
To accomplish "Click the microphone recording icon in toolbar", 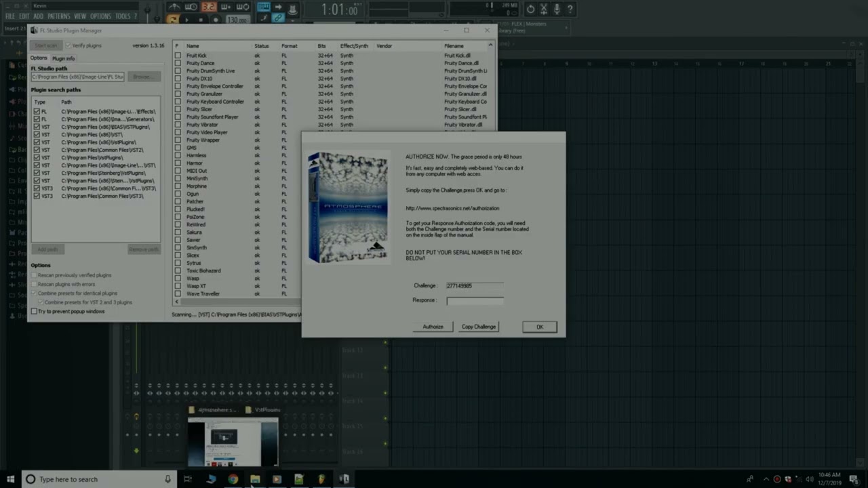I will tap(557, 9).
